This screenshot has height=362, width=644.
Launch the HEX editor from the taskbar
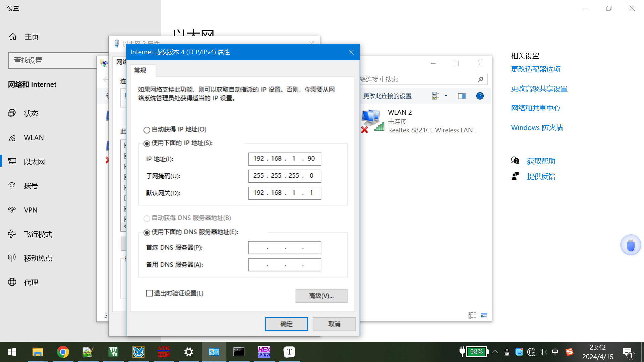pyautogui.click(x=264, y=352)
